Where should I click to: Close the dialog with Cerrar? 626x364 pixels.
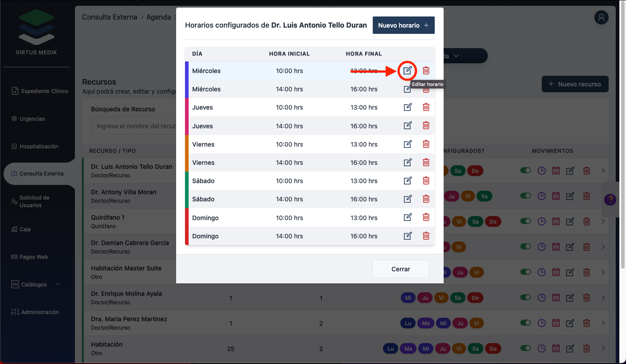(x=400, y=269)
